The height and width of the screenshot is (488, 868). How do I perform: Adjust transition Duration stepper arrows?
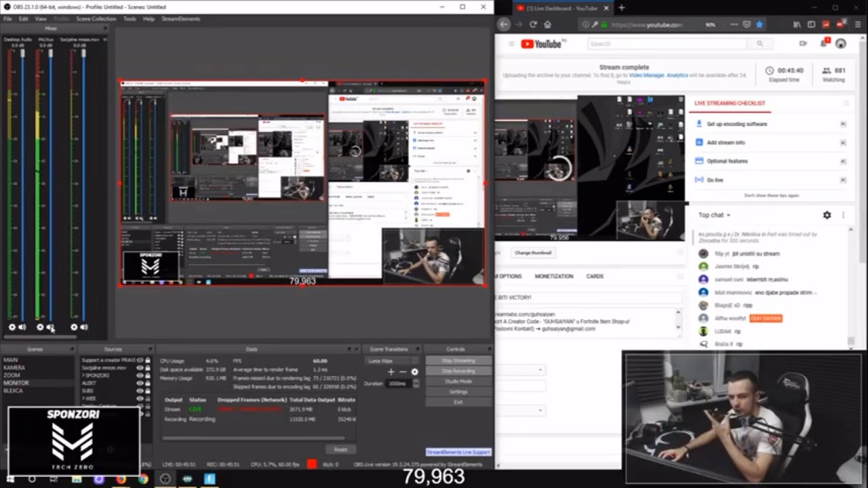416,384
